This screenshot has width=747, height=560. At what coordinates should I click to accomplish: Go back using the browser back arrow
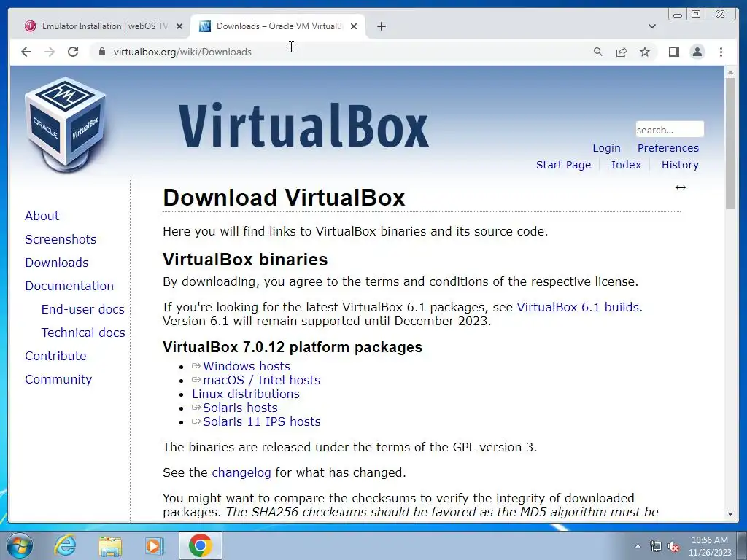coord(26,52)
